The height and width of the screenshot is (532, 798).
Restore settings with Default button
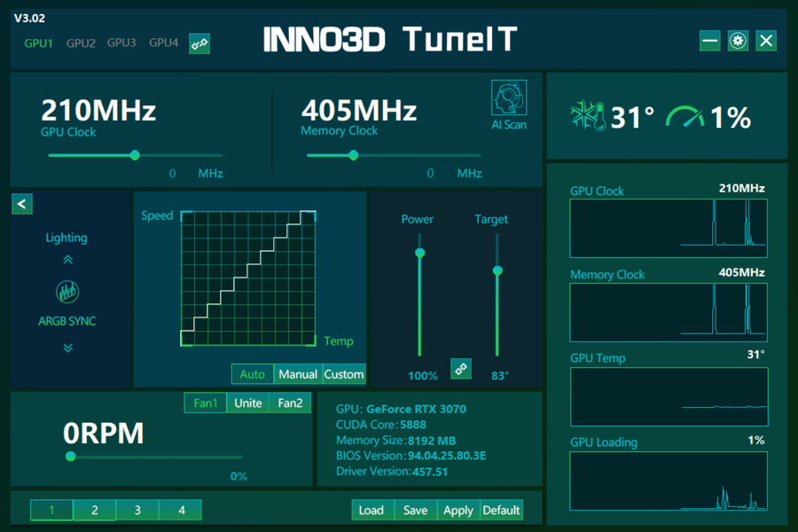pos(501,510)
